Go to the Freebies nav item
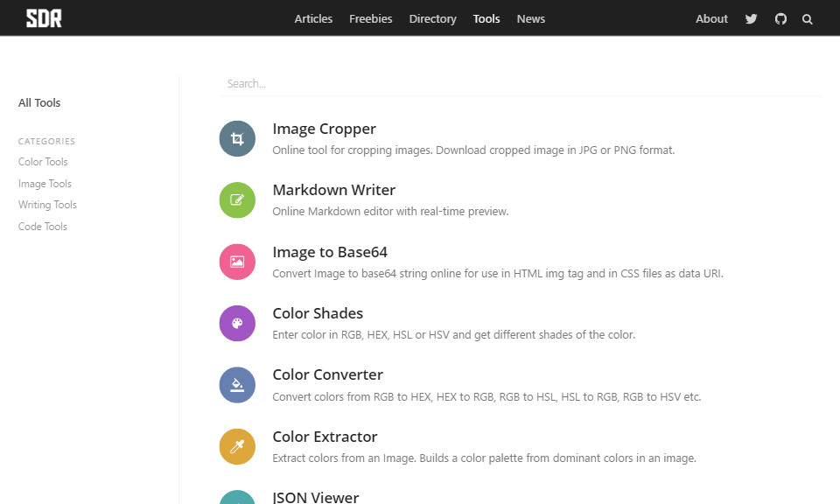The width and height of the screenshot is (840, 504). 371,18
